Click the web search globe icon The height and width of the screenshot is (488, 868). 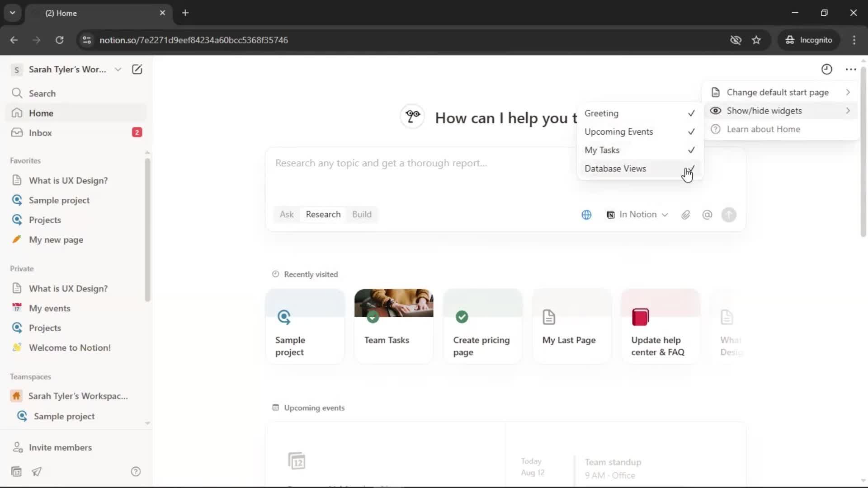(586, 215)
